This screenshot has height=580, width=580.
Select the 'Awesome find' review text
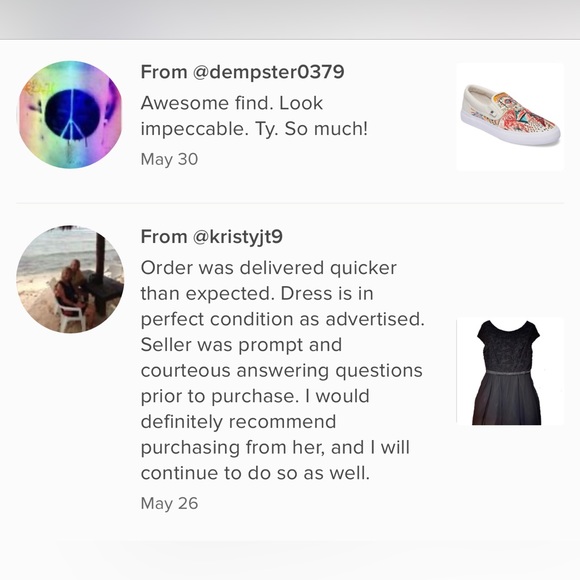coord(254,116)
